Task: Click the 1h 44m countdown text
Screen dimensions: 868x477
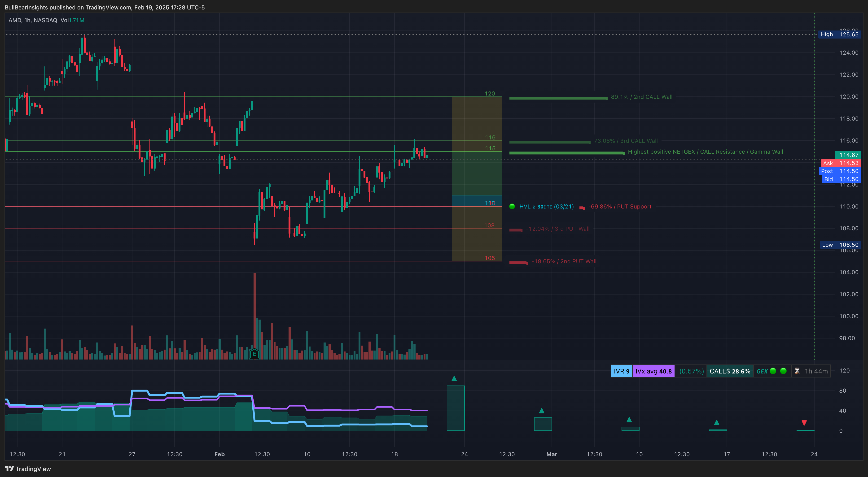Action: 816,371
